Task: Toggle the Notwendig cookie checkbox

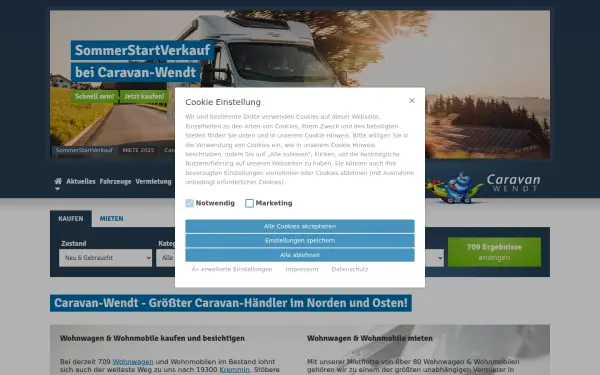Action: click(189, 203)
